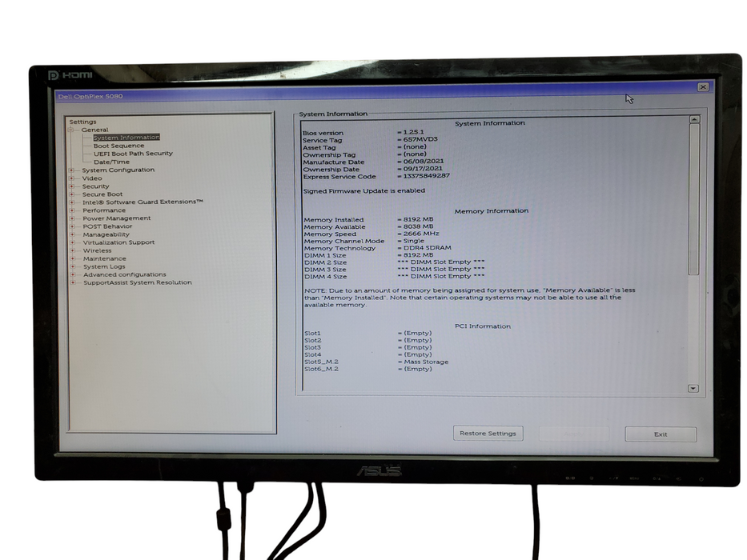Select the Maintenance label
Image resolution: width=747 pixels, height=560 pixels.
coord(105,258)
